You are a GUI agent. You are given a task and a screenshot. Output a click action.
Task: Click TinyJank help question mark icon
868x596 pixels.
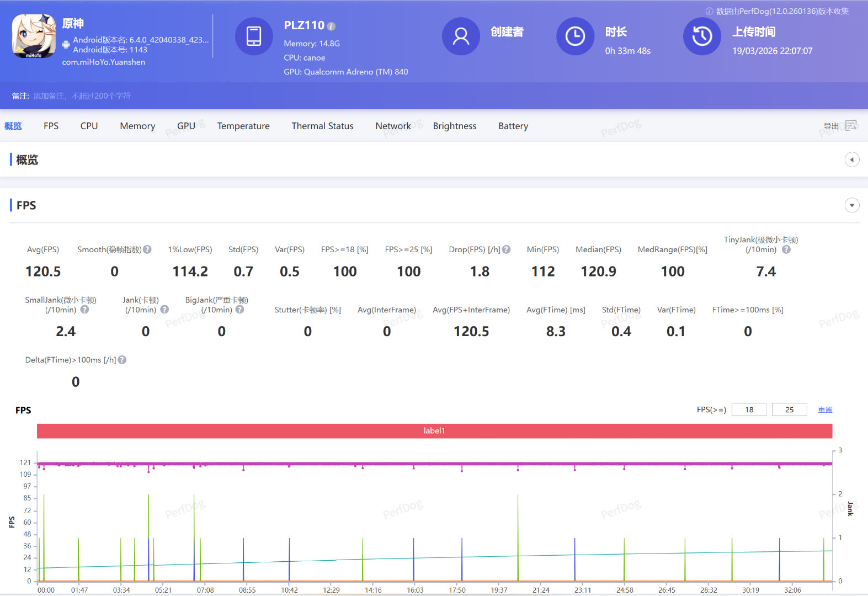786,249
